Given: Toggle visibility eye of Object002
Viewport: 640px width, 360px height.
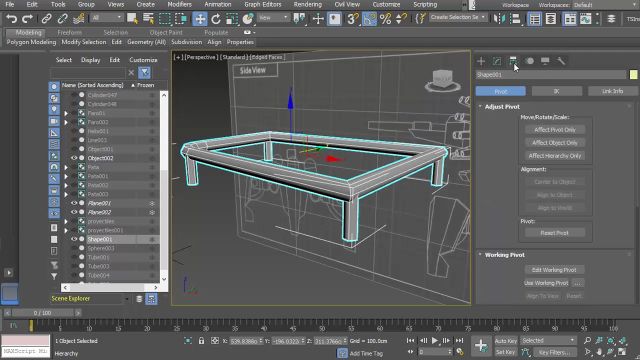Looking at the screenshot, I should pyautogui.click(x=74, y=158).
